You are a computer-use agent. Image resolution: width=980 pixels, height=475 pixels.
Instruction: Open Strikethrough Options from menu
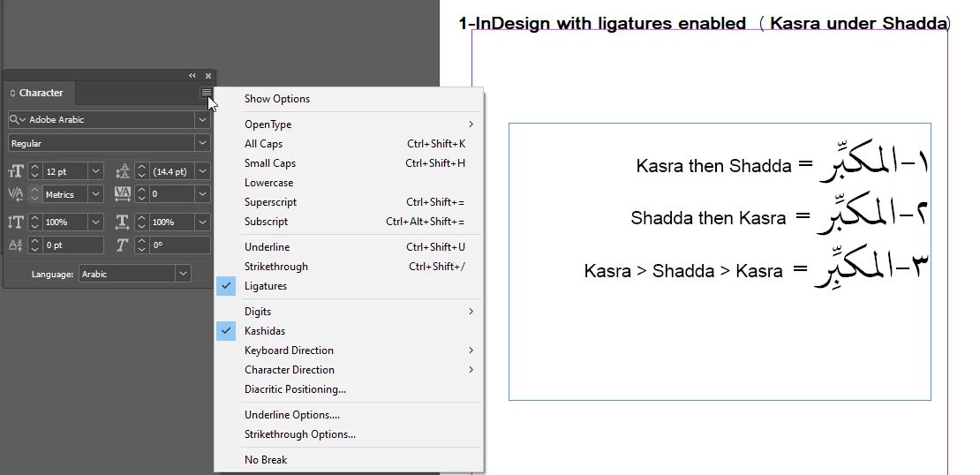(349, 434)
